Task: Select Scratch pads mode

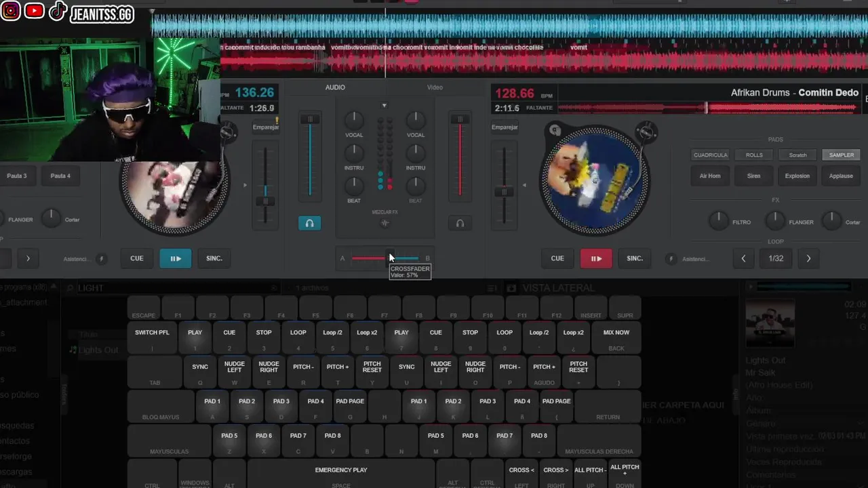Action: pyautogui.click(x=798, y=155)
